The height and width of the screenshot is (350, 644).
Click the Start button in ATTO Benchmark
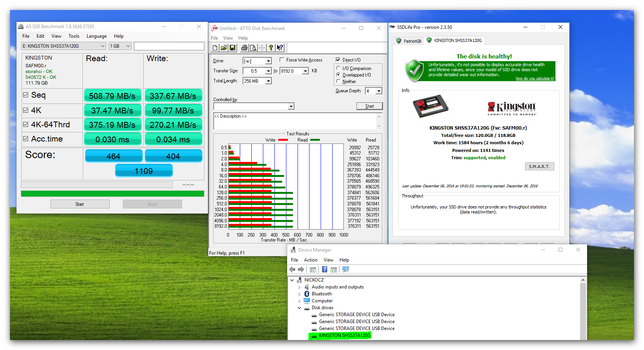coord(370,106)
